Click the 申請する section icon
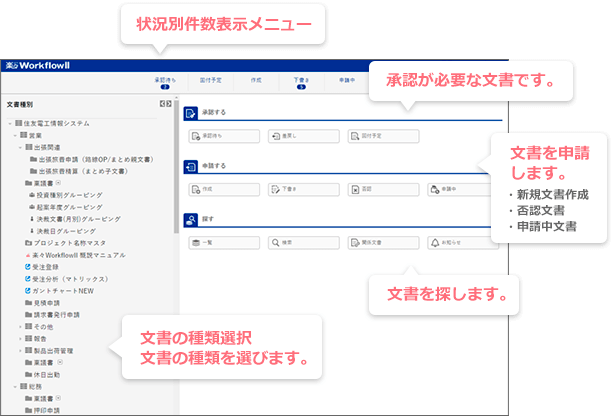Viewport: 613px width, 416px height. tap(190, 167)
